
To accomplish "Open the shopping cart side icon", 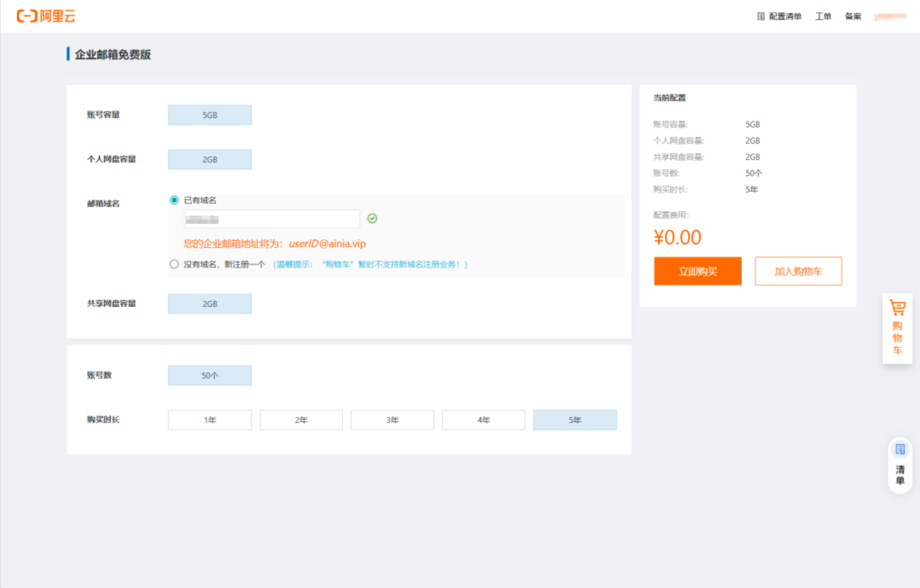I will tap(897, 328).
